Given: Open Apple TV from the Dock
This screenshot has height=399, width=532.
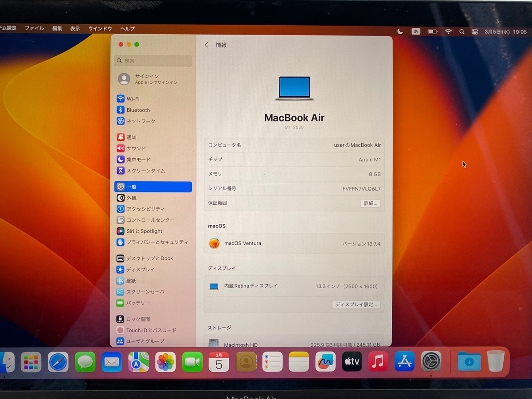Looking at the screenshot, I should pyautogui.click(x=352, y=362).
